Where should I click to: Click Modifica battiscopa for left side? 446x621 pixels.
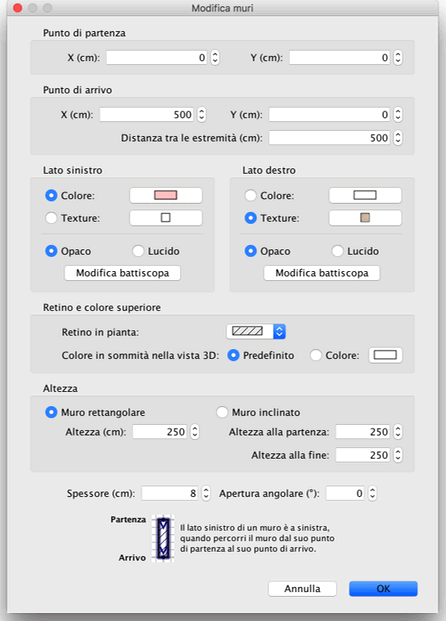click(x=122, y=273)
